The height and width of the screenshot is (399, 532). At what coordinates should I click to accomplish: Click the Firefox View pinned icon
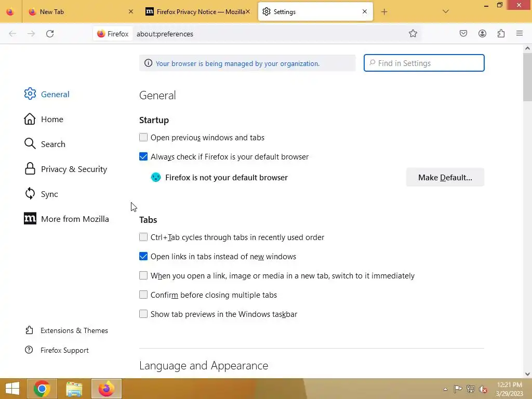coord(10,11)
